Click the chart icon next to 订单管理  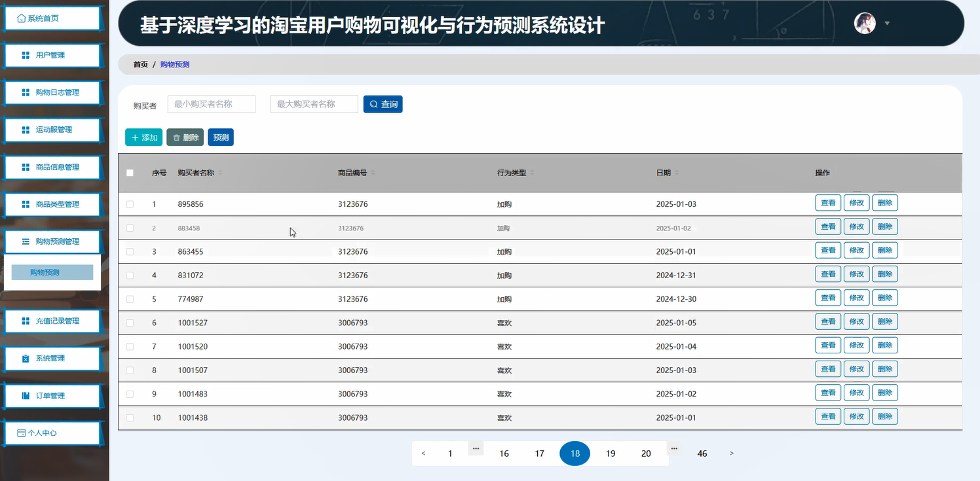click(26, 396)
